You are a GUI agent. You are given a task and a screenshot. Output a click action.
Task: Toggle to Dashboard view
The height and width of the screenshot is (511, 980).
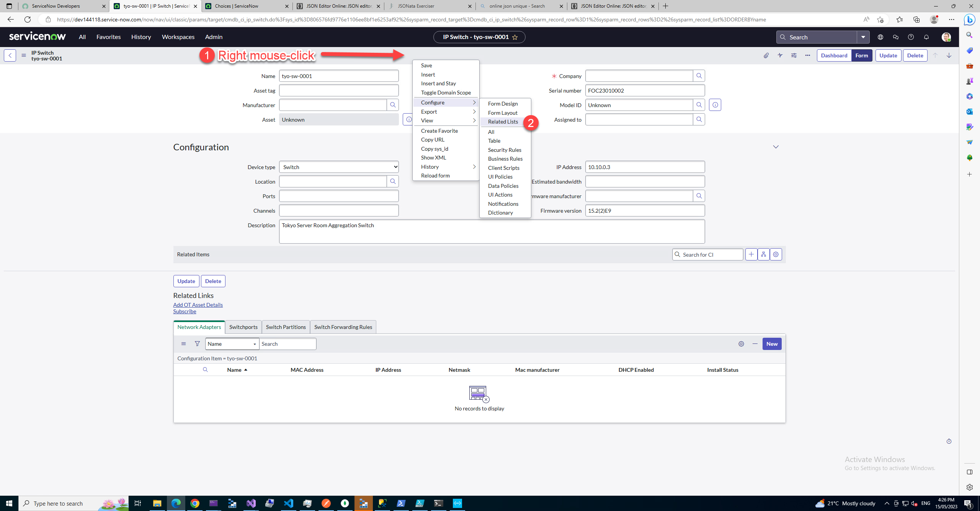point(834,55)
